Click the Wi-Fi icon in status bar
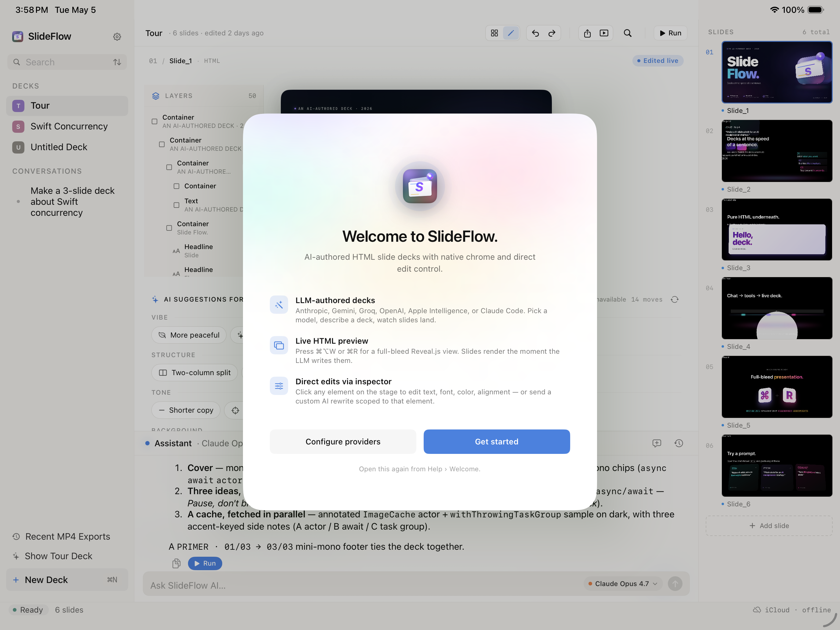This screenshot has width=840, height=630. point(774,10)
